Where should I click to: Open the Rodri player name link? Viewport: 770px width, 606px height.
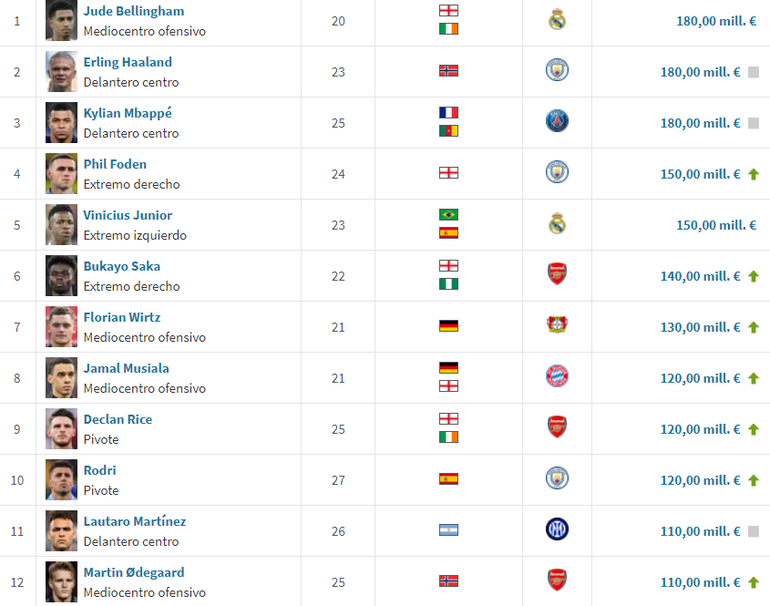click(x=99, y=470)
